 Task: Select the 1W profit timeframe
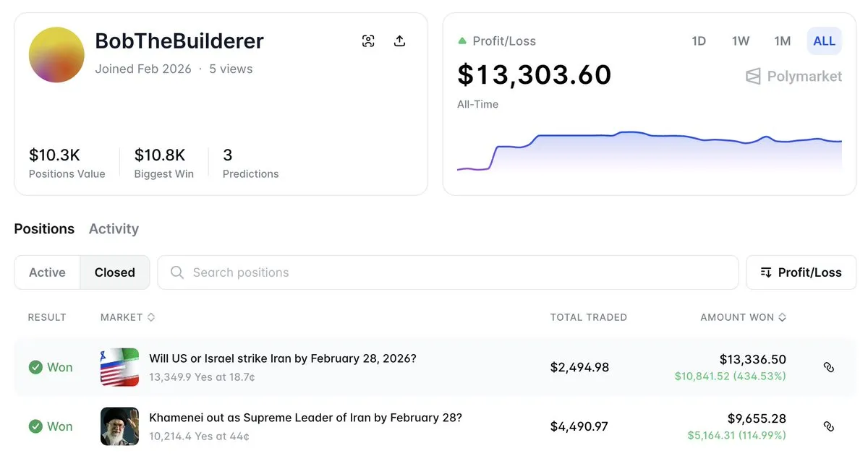[740, 41]
